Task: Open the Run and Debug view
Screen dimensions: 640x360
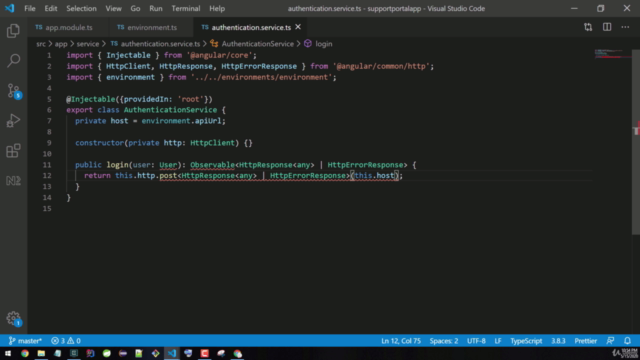Action: (13, 120)
